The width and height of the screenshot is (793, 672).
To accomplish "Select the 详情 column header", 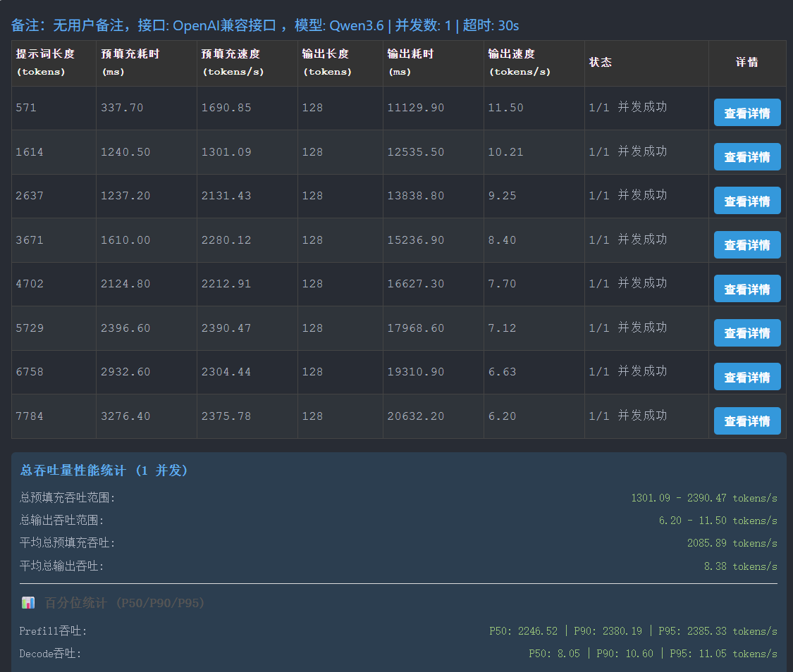I will 746,62.
